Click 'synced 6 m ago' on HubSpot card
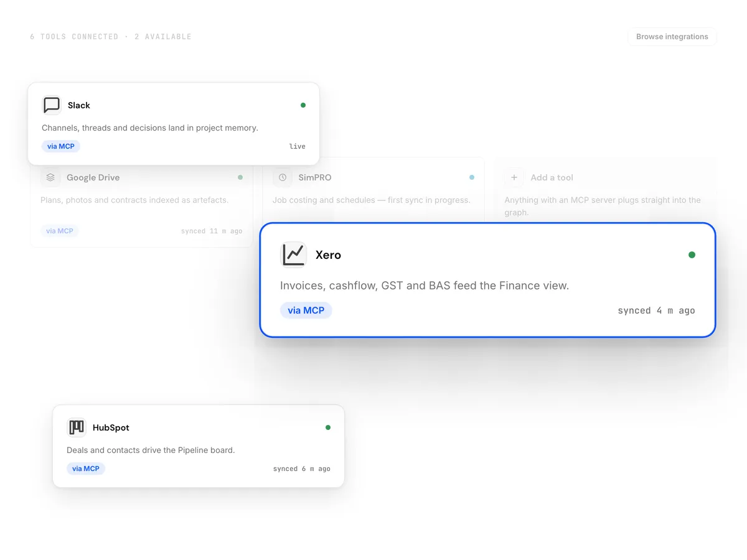 click(302, 469)
